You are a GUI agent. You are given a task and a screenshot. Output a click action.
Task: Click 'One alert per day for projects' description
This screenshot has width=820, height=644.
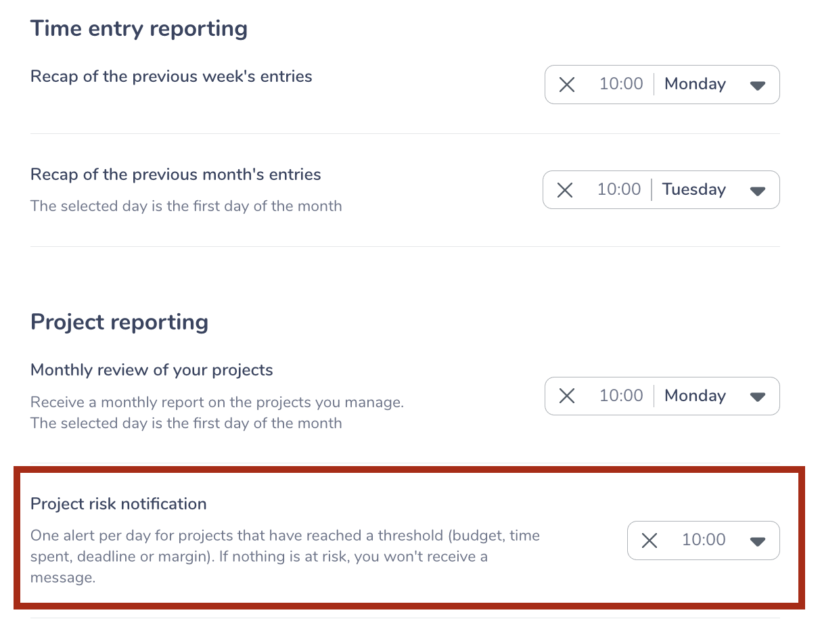pyautogui.click(x=285, y=557)
